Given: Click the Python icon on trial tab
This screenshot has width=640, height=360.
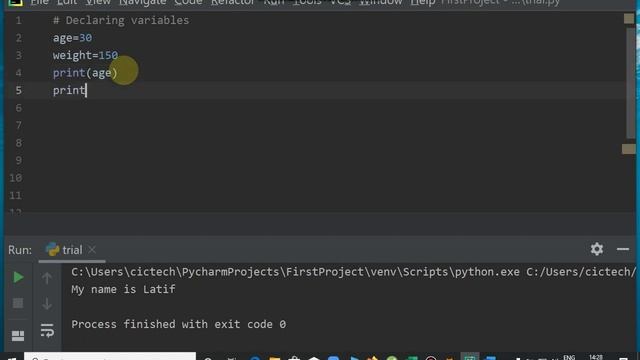Looking at the screenshot, I should 52,249.
